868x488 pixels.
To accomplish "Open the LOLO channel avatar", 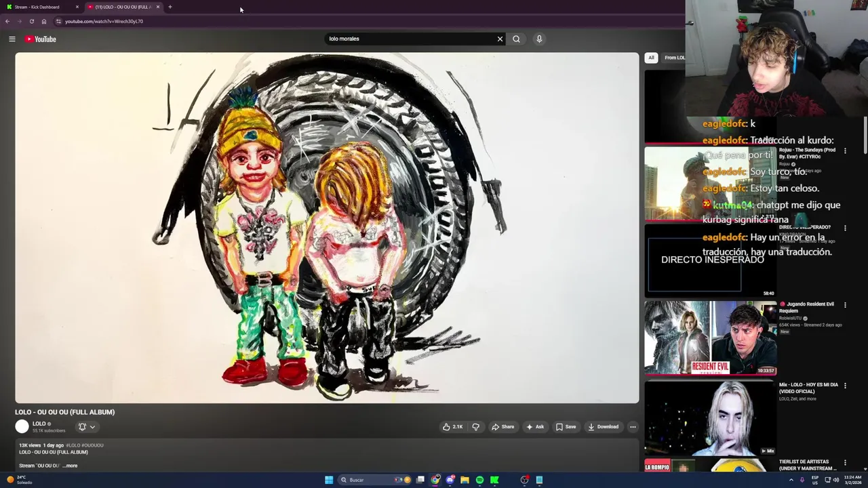I will (22, 426).
